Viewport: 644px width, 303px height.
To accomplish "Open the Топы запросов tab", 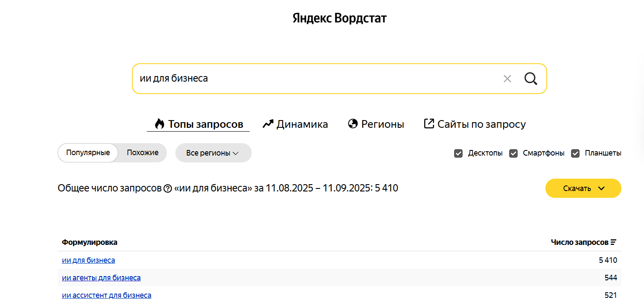I will (x=198, y=124).
